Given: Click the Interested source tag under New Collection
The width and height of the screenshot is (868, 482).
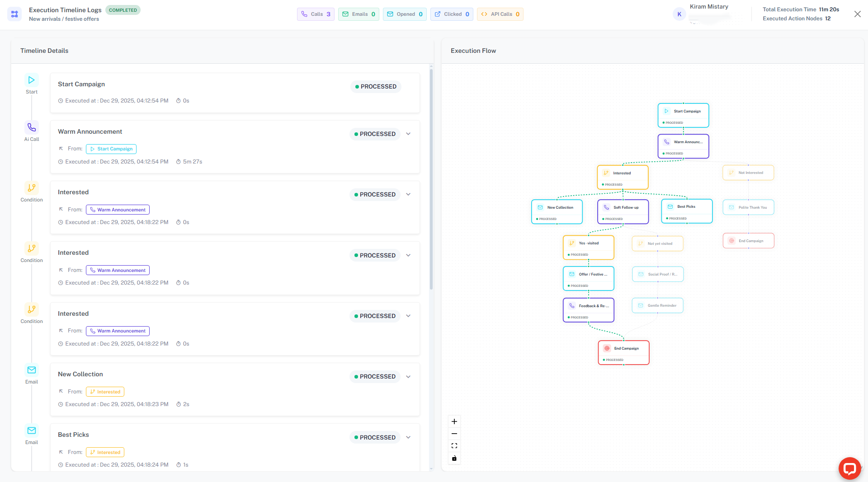Looking at the screenshot, I should [x=105, y=392].
